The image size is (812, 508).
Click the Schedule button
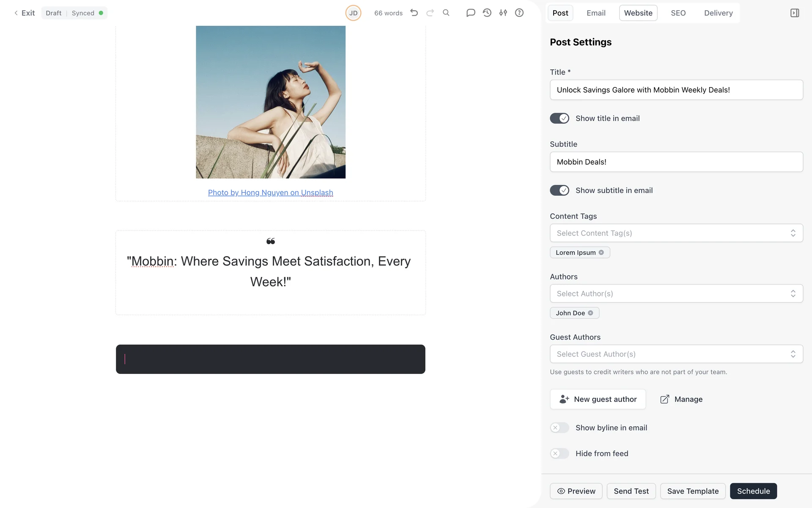point(753,491)
